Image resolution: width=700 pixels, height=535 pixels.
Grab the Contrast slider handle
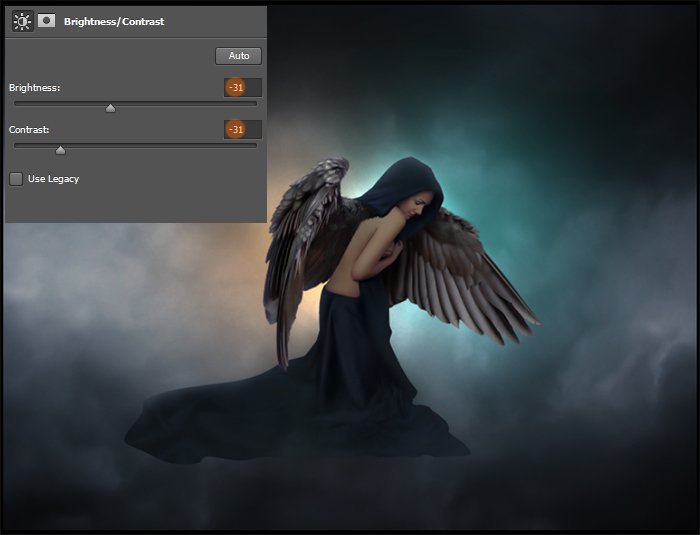pos(60,150)
